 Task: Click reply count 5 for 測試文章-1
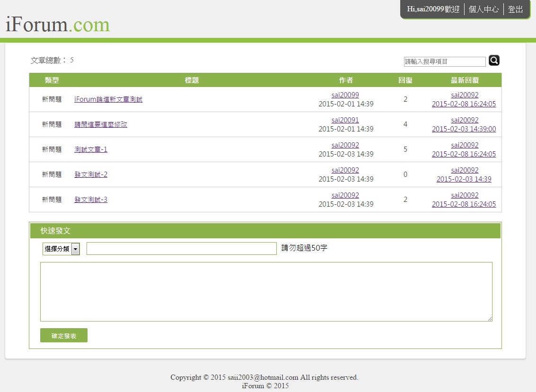point(405,149)
